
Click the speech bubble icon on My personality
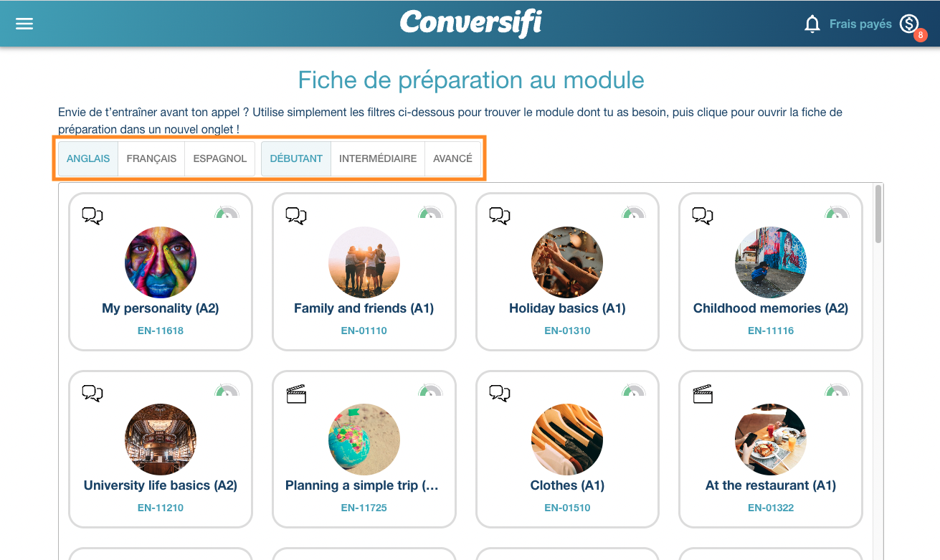tap(92, 215)
